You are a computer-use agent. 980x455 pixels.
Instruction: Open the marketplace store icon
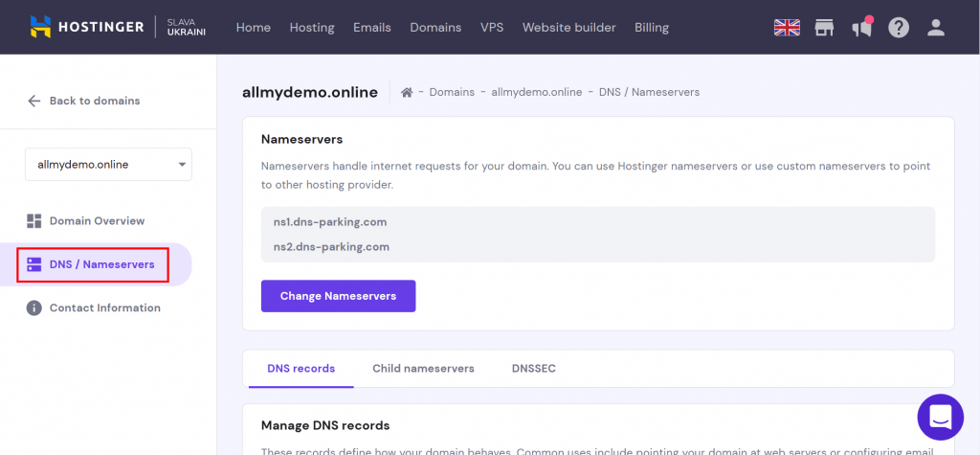click(824, 27)
